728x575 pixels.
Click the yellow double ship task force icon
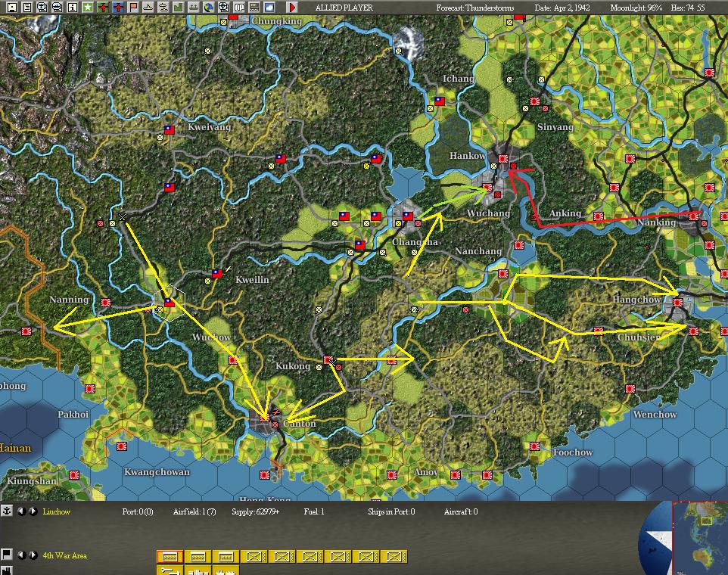point(163,7)
